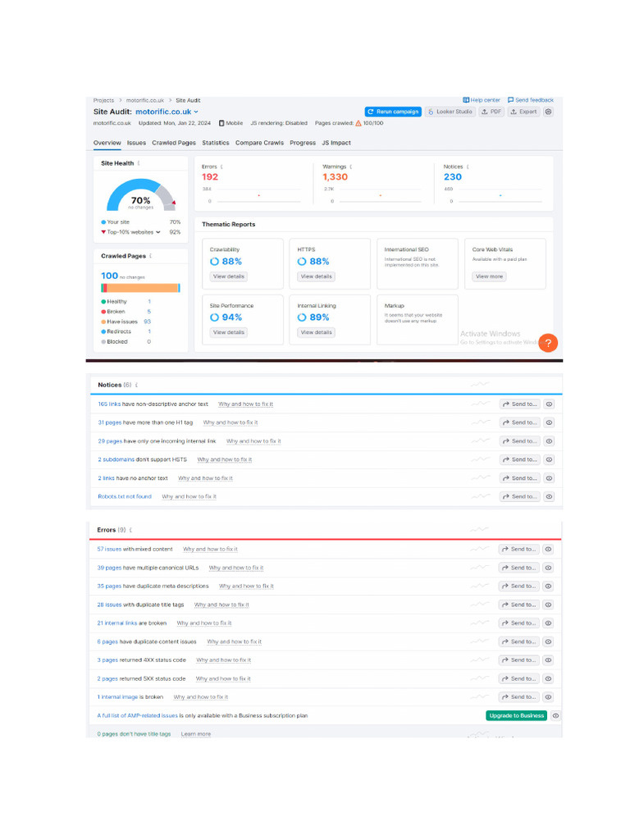Switch to the Issues tab
Screen dimensions: 630x840
tap(136, 143)
